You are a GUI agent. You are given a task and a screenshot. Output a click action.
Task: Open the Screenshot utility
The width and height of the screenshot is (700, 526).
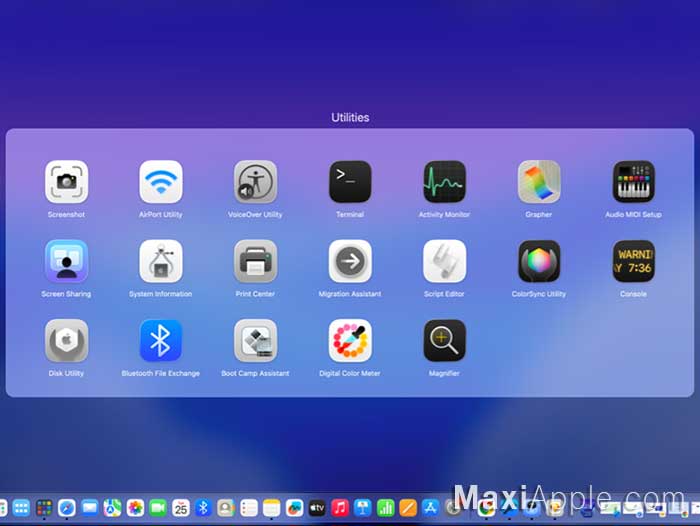[x=67, y=182]
